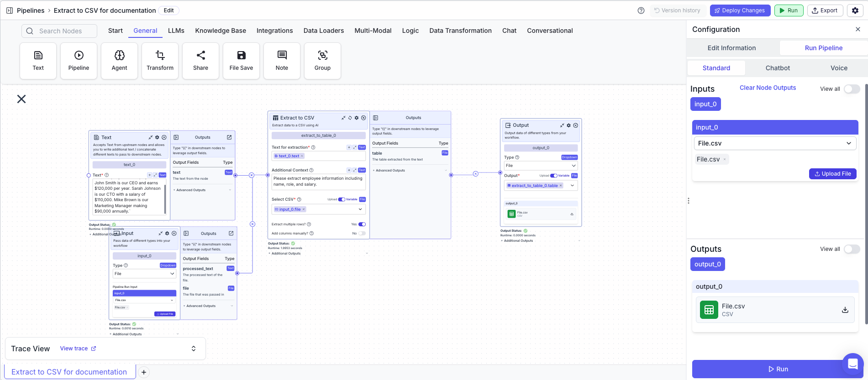The width and height of the screenshot is (868, 380).
Task: Open the Chatbot tab
Action: point(777,68)
